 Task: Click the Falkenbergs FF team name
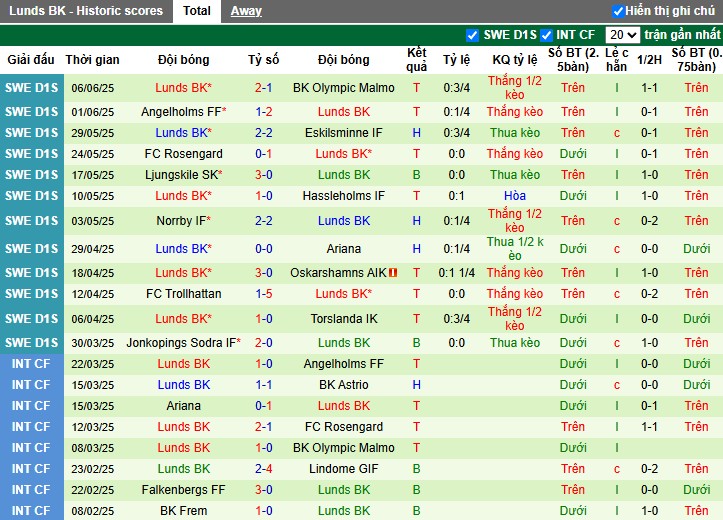pos(184,490)
